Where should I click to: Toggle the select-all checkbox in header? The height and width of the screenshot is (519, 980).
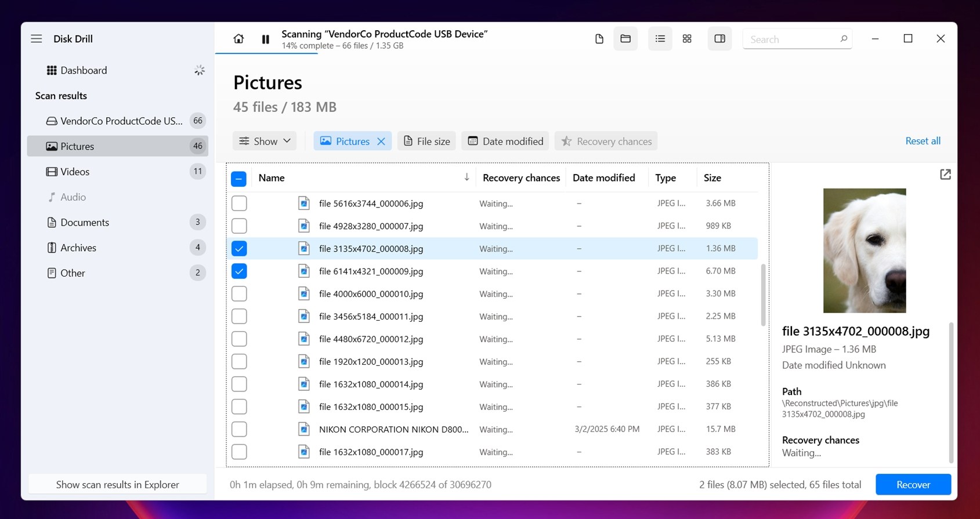tap(239, 179)
